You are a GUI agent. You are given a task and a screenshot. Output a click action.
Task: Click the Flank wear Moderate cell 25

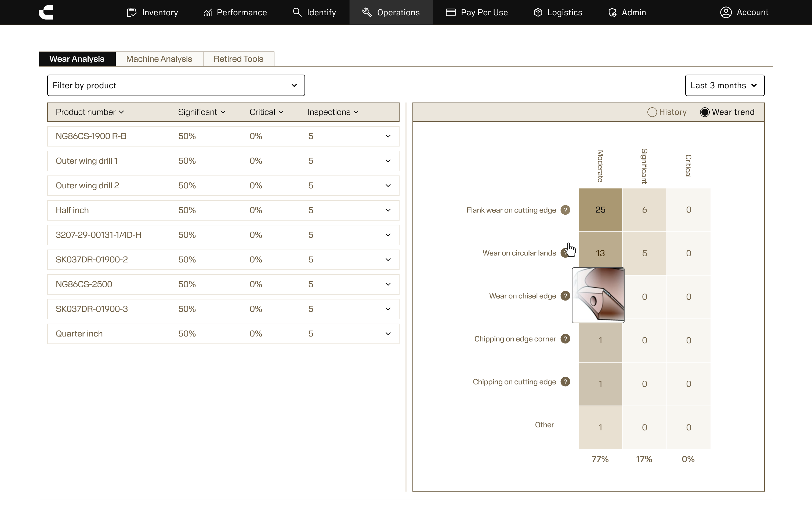coord(600,210)
